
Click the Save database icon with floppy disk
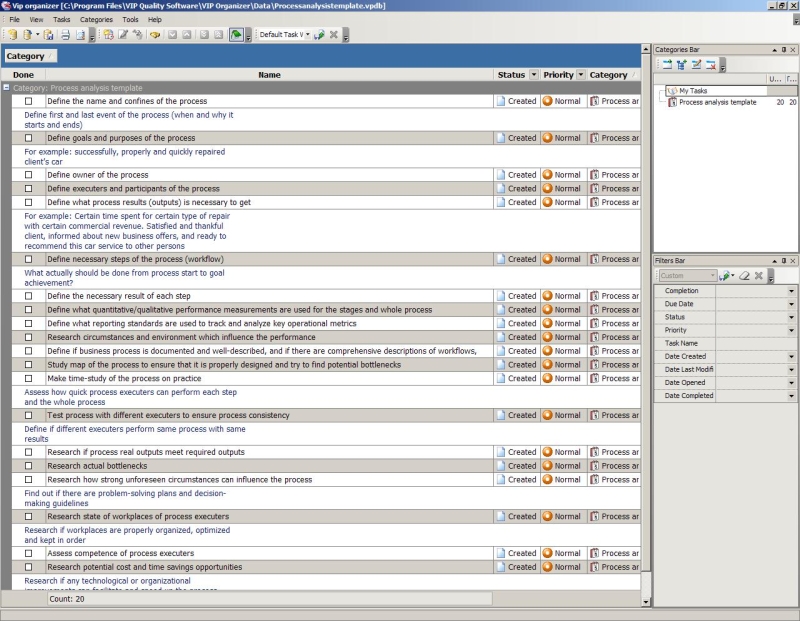pos(48,35)
